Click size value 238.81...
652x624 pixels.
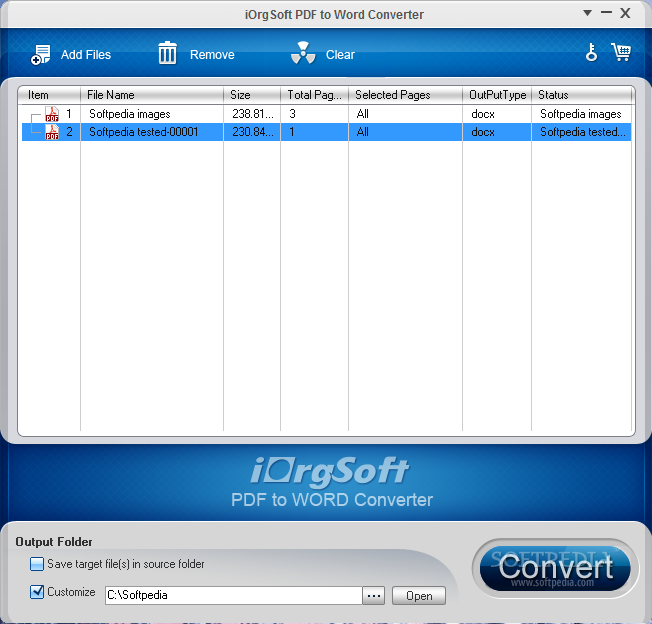[253, 114]
